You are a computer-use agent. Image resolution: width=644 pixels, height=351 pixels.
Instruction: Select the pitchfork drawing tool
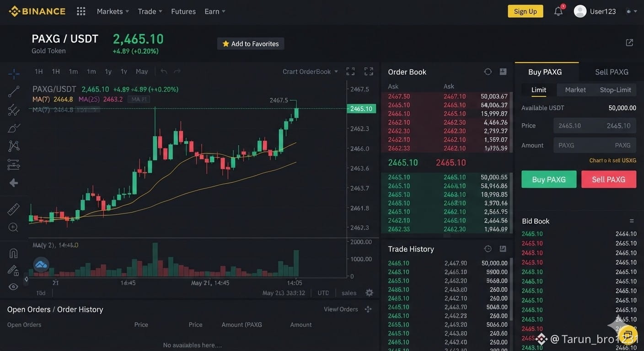pyautogui.click(x=14, y=110)
